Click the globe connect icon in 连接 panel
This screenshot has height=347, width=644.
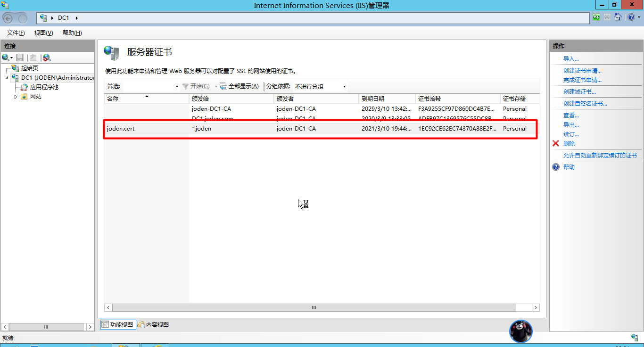coord(6,58)
